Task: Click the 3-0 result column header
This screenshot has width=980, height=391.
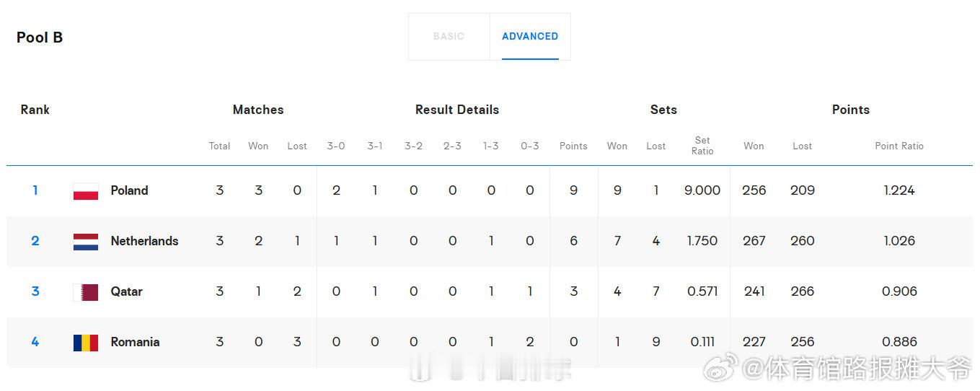Action: tap(336, 146)
